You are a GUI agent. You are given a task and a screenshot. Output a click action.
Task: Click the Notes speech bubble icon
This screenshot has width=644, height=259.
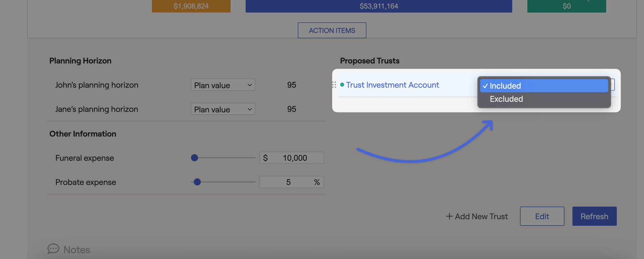tap(53, 249)
